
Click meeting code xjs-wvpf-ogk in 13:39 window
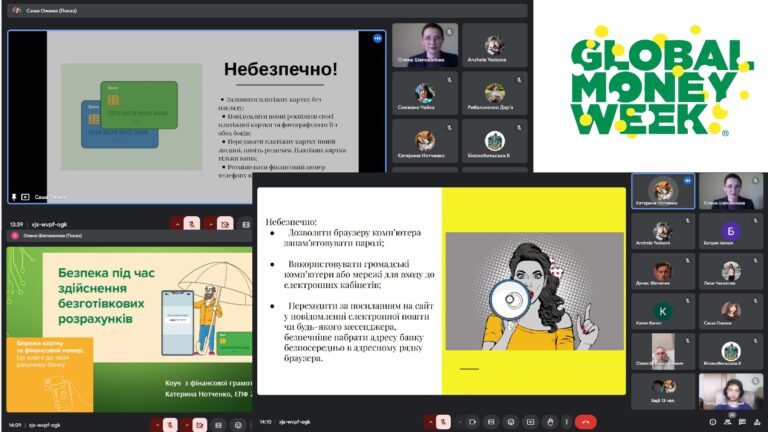click(x=49, y=224)
